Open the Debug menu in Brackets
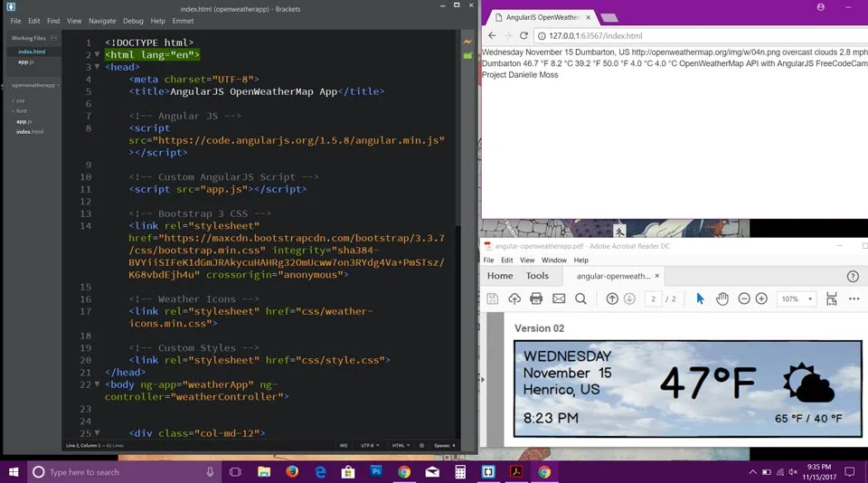Image resolution: width=868 pixels, height=483 pixels. pyautogui.click(x=133, y=21)
